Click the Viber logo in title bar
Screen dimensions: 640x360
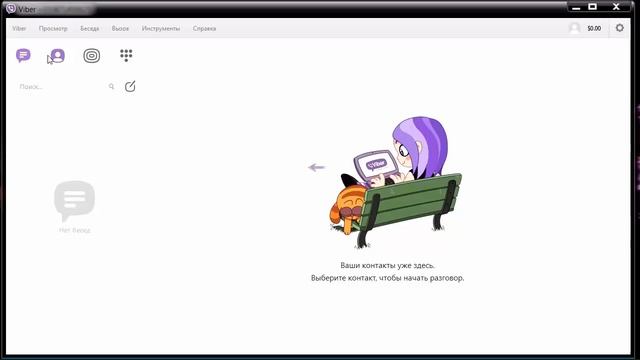point(11,9)
